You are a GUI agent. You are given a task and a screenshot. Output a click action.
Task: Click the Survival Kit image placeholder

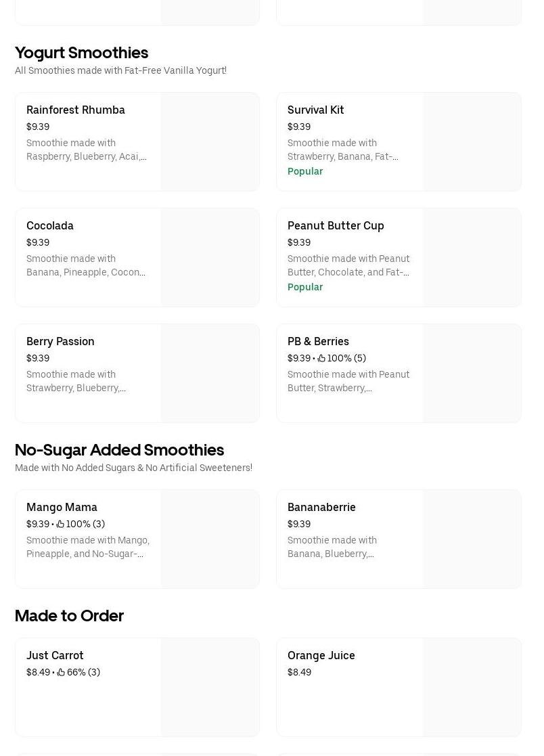[x=472, y=141]
